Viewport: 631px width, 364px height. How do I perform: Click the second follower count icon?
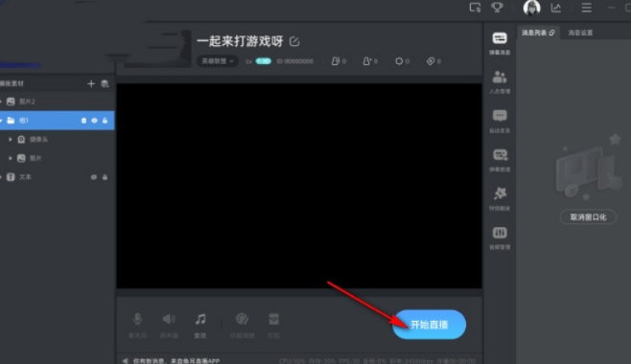point(366,61)
